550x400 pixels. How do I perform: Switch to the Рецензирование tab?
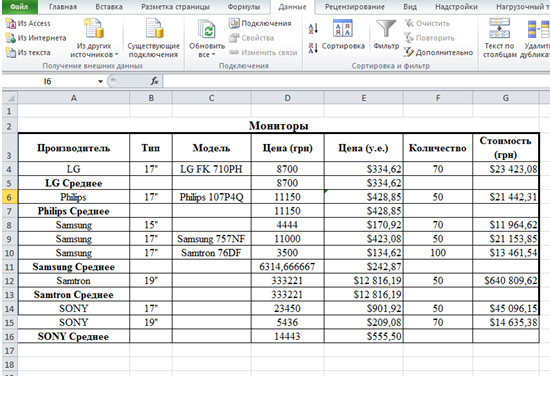click(355, 7)
